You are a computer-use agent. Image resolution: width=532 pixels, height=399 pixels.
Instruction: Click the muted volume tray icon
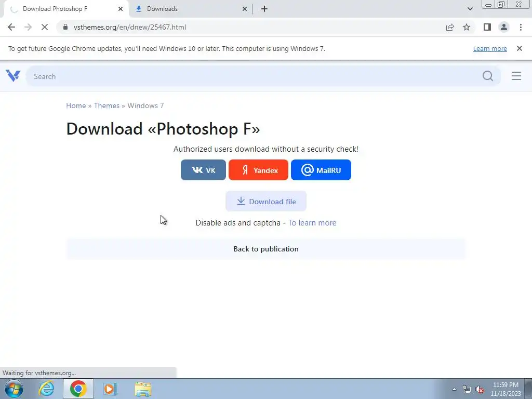pos(480,389)
